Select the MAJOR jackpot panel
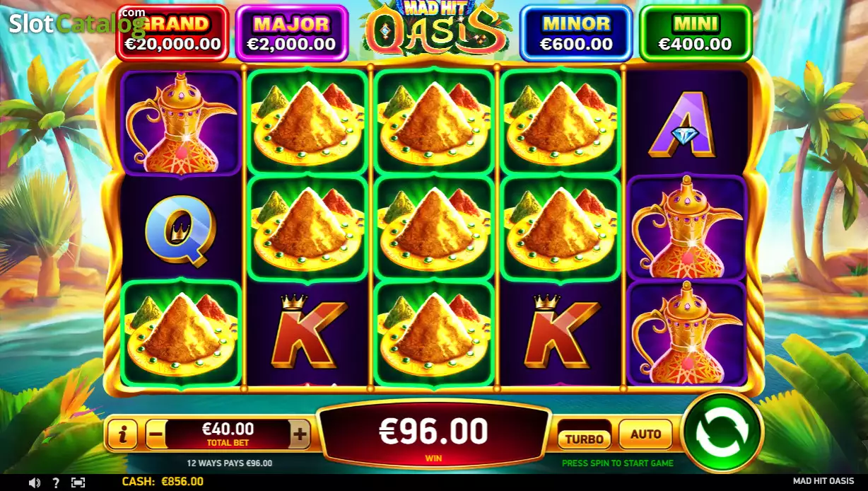 pyautogui.click(x=291, y=33)
